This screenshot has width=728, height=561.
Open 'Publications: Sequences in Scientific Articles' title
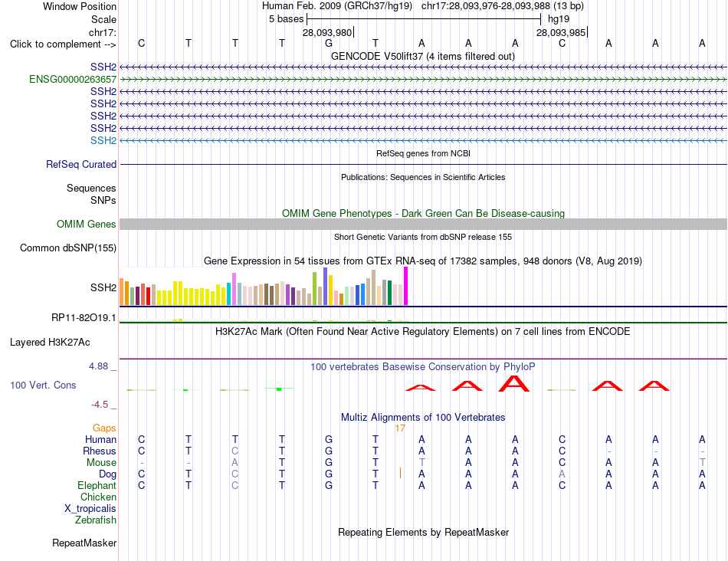(423, 177)
